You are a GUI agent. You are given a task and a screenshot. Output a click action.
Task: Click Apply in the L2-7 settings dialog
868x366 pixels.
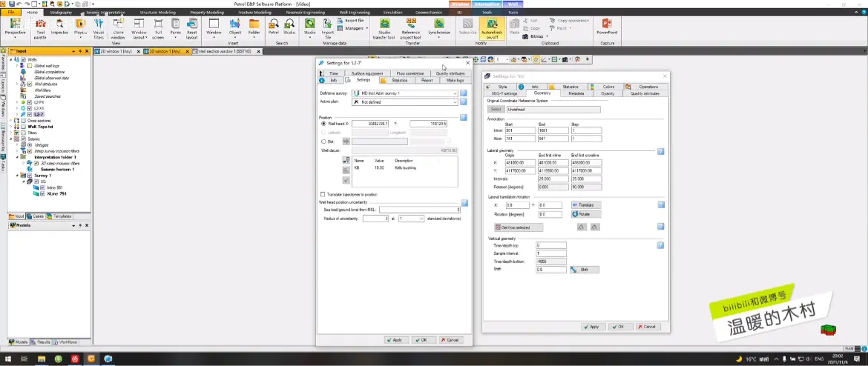395,340
